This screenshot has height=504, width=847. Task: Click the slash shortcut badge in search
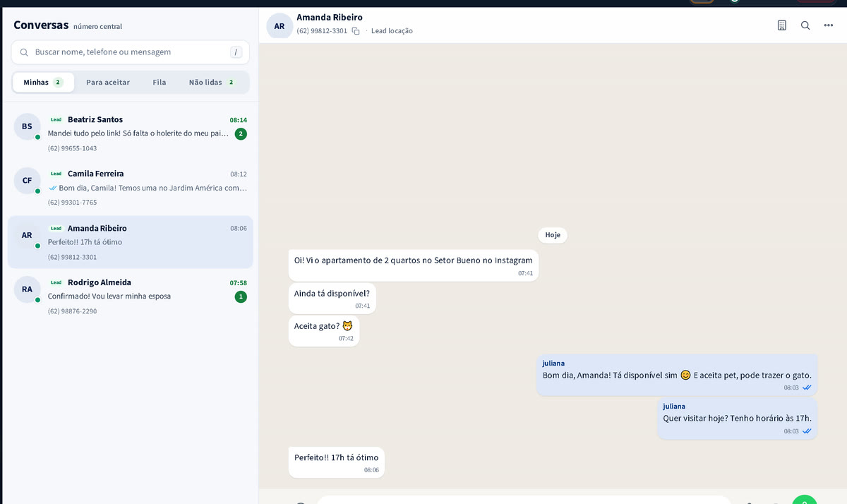236,52
